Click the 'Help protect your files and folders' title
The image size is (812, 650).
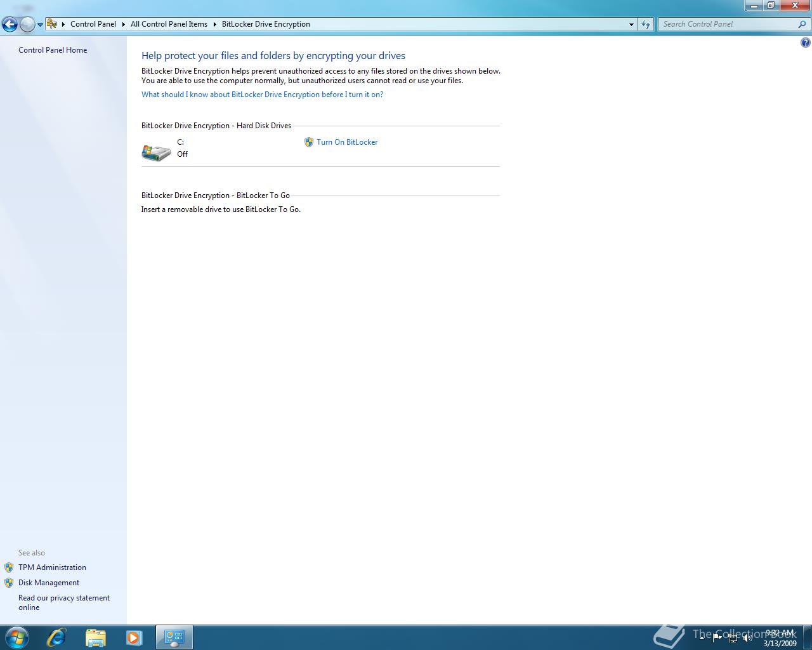point(273,56)
